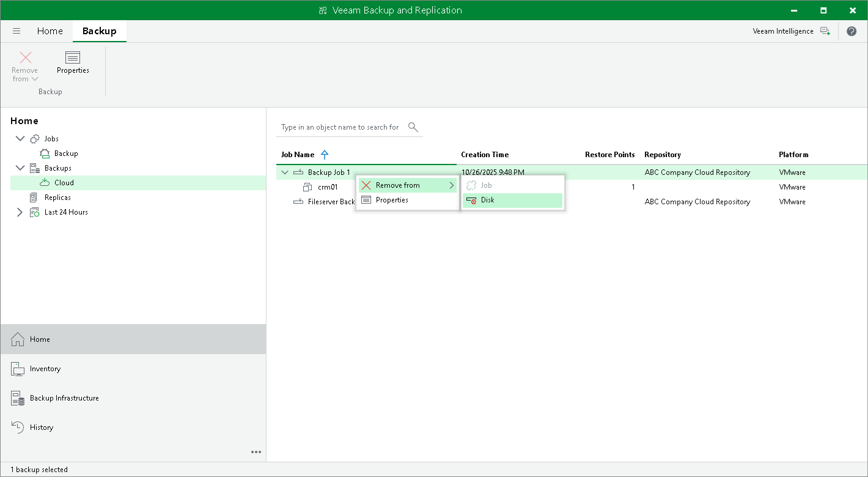The width and height of the screenshot is (868, 477).
Task: Minimize the Veeam window
Action: (x=795, y=10)
